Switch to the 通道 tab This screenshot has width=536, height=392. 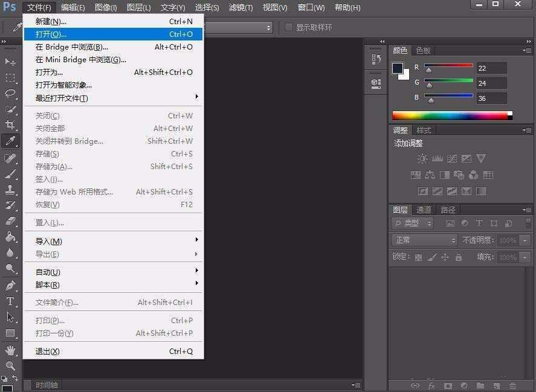pyautogui.click(x=424, y=210)
